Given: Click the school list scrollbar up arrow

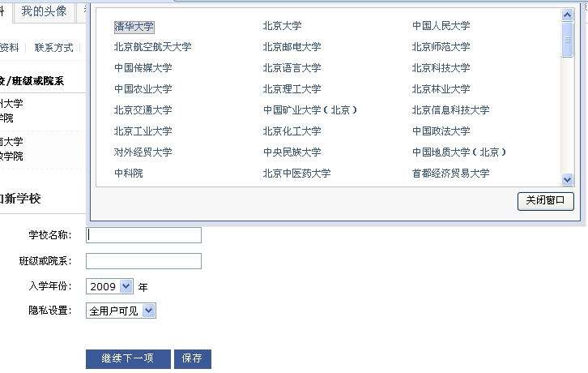Looking at the screenshot, I should tap(568, 15).
